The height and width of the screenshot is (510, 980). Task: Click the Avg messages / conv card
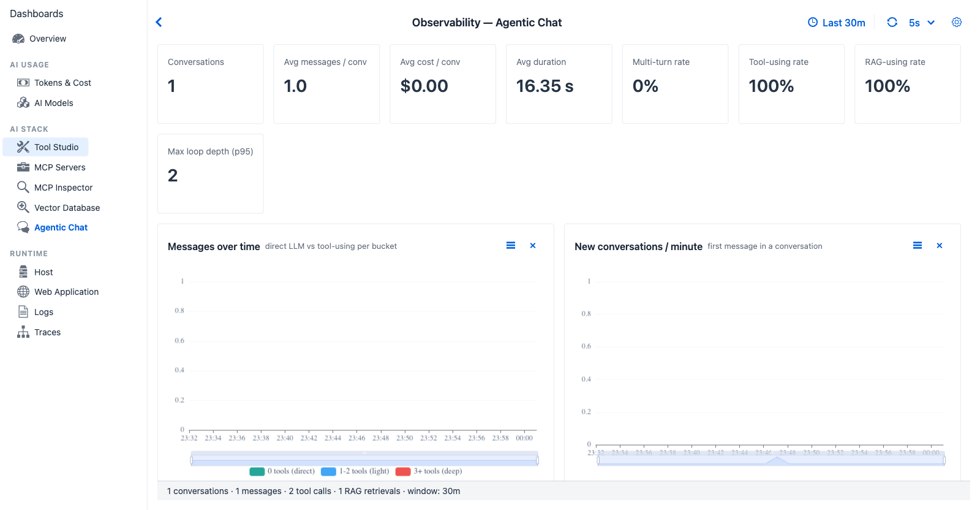pyautogui.click(x=326, y=84)
